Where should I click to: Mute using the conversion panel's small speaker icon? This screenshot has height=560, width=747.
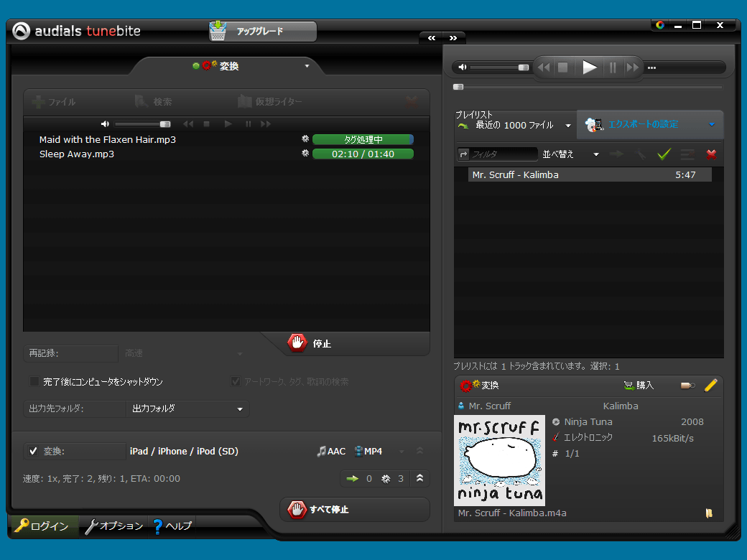click(105, 123)
